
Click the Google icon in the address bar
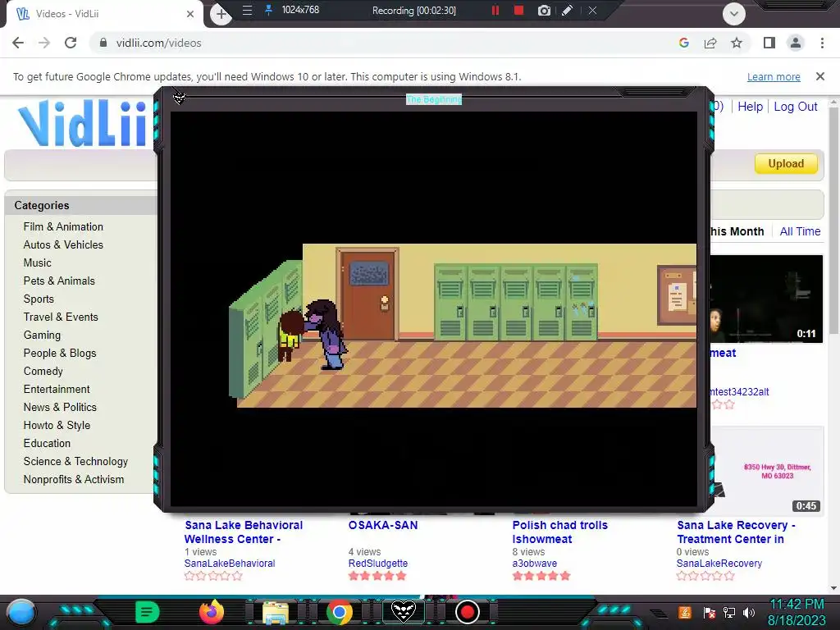click(683, 43)
